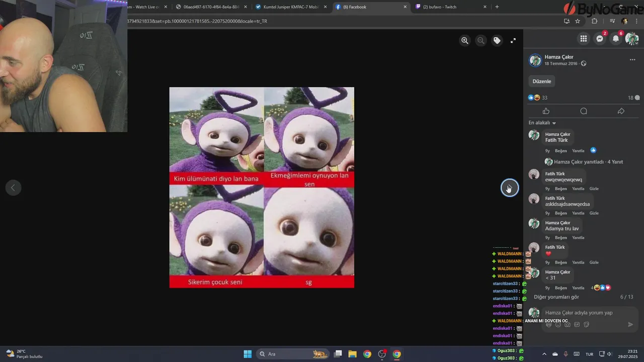
Task: Click Yanıtla under 'askldsajdsaewqedsa' comment
Action: click(x=578, y=213)
